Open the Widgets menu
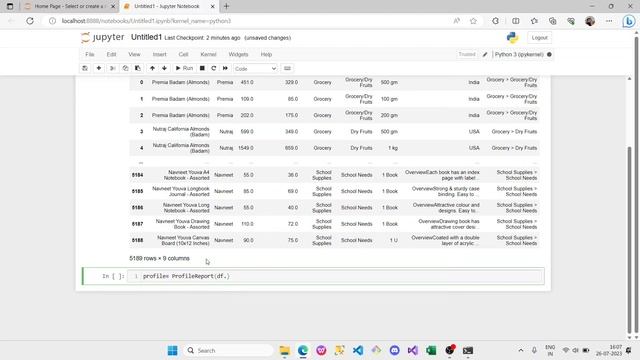The height and width of the screenshot is (360, 640). (238, 54)
